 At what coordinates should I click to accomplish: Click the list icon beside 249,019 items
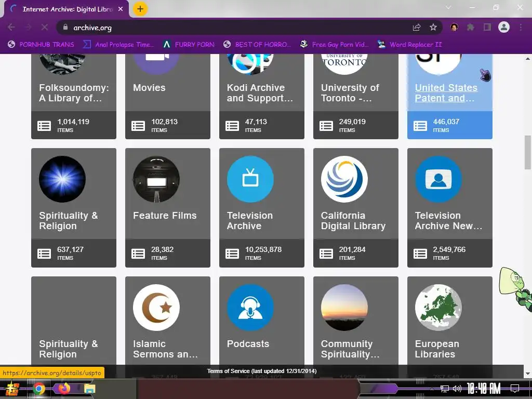click(x=326, y=126)
